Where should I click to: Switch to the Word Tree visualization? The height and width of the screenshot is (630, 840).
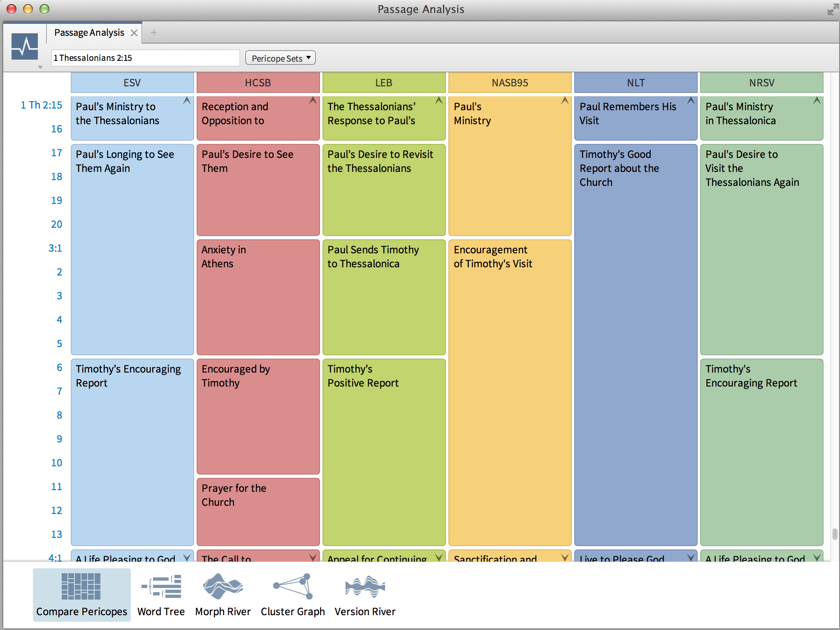pyautogui.click(x=161, y=586)
